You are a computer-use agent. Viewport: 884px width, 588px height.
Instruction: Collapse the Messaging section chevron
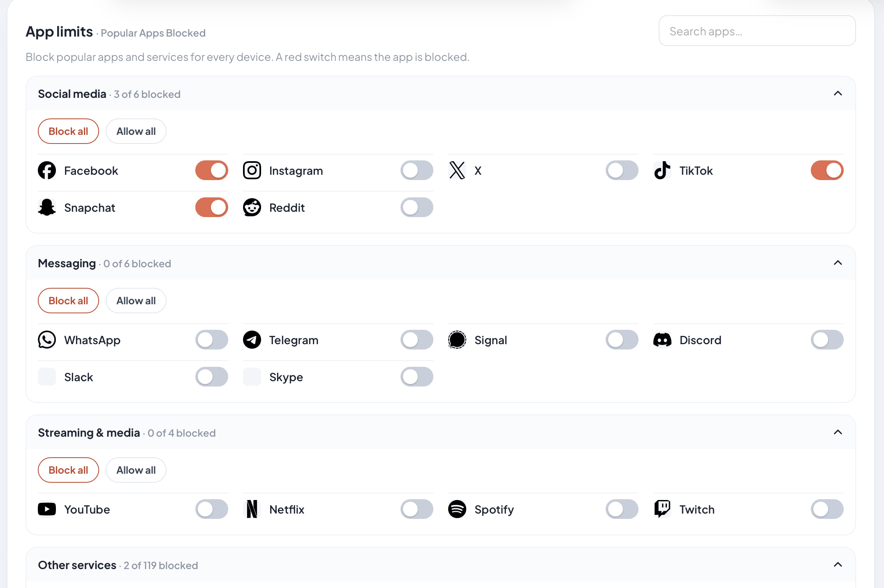tap(838, 263)
